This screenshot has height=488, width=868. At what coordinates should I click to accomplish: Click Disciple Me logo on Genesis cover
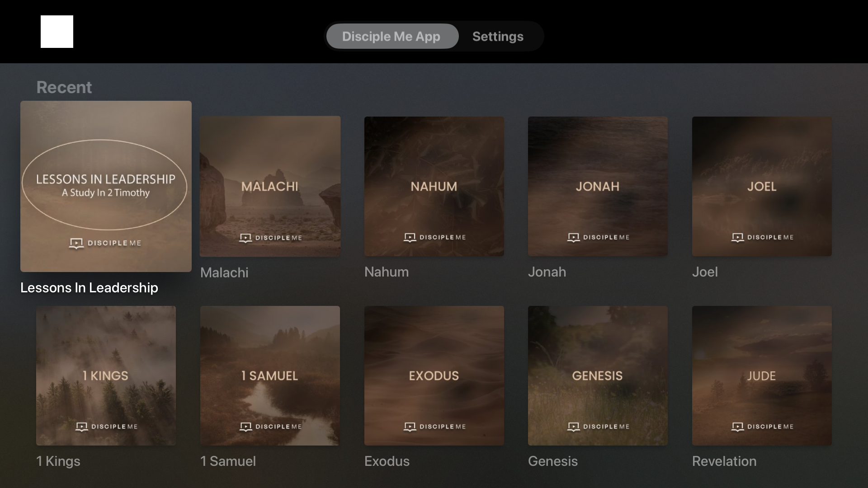pyautogui.click(x=598, y=427)
